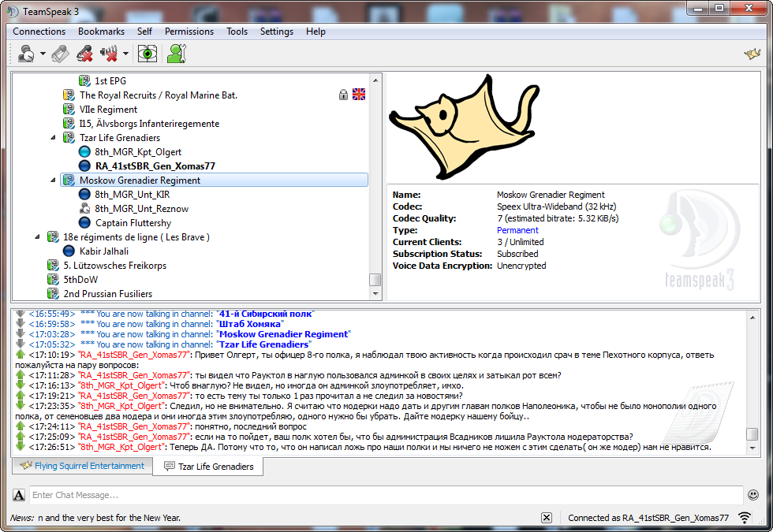The image size is (773, 532).
Task: Collapse the Moskow Grenadier Regiment channel
Action: click(54, 180)
